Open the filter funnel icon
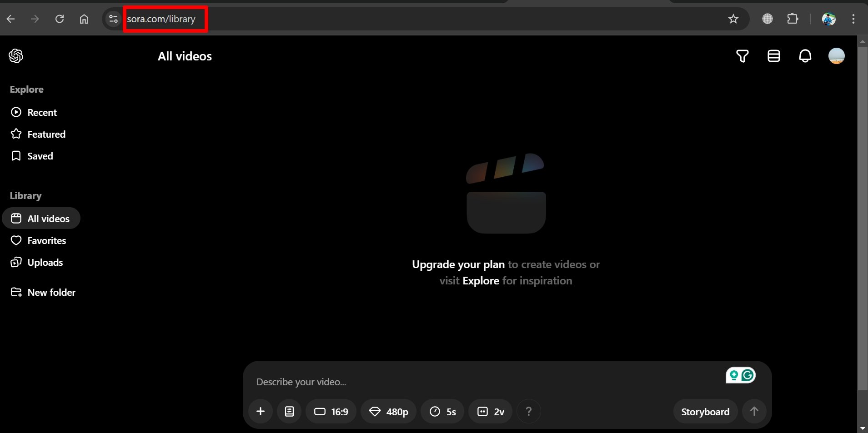The width and height of the screenshot is (868, 433). click(742, 56)
